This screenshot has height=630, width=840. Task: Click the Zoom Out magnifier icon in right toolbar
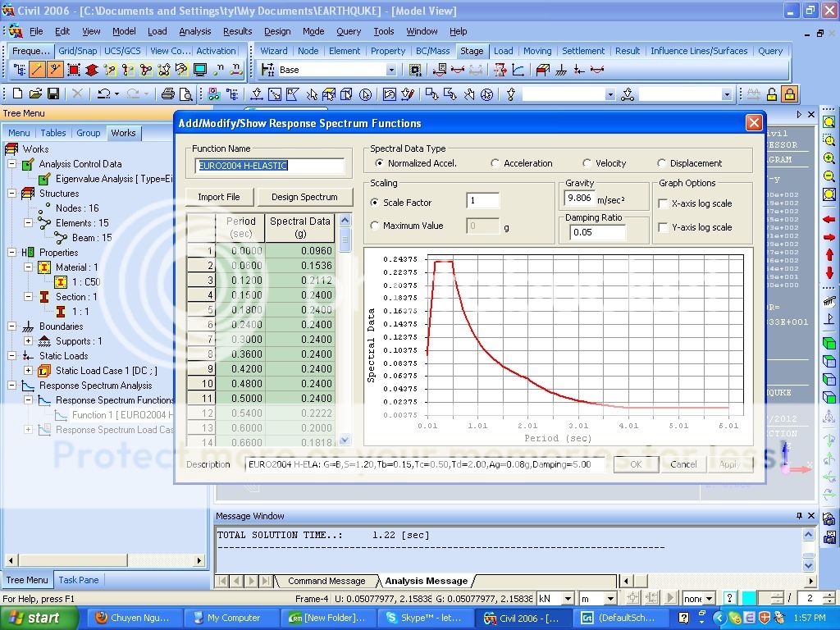click(x=829, y=176)
